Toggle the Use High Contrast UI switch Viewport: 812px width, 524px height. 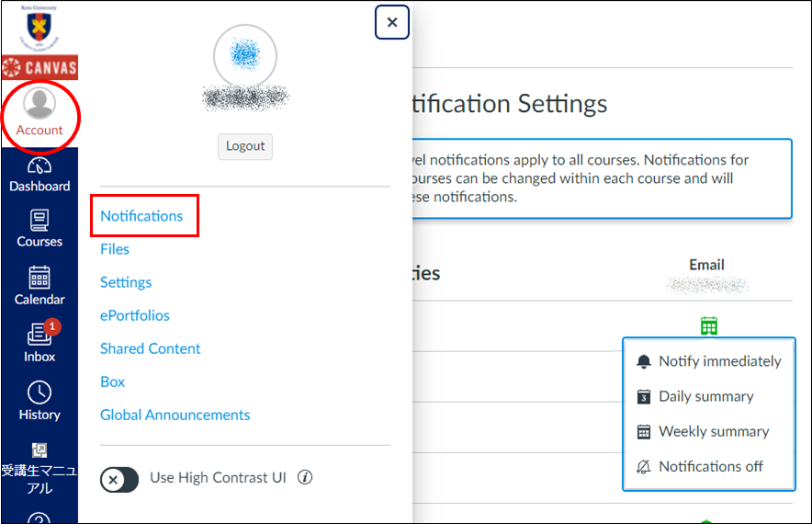[x=119, y=479]
